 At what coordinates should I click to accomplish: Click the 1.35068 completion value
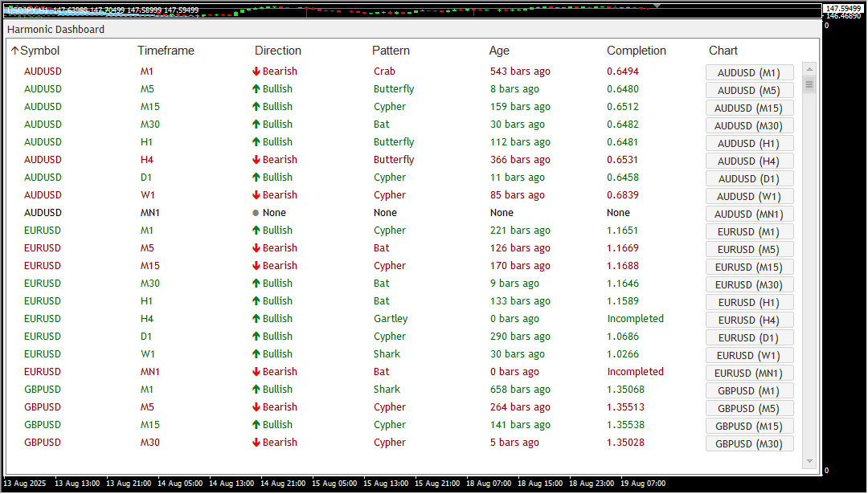(625, 390)
